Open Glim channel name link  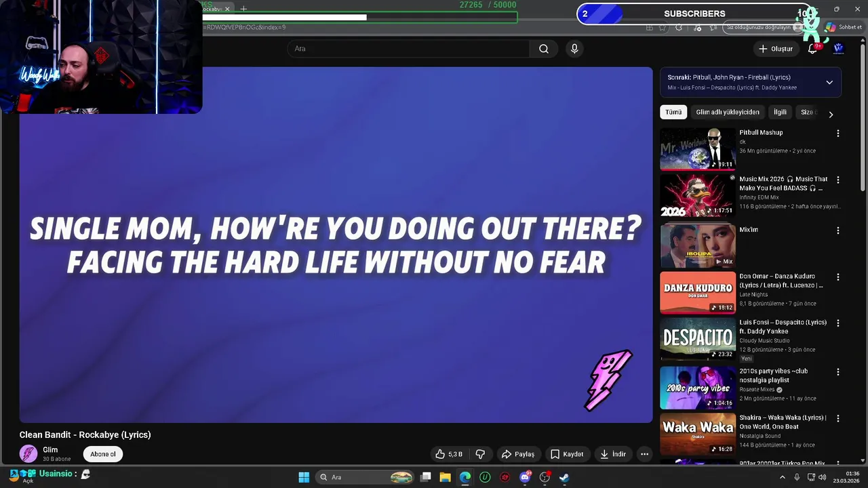(x=50, y=450)
